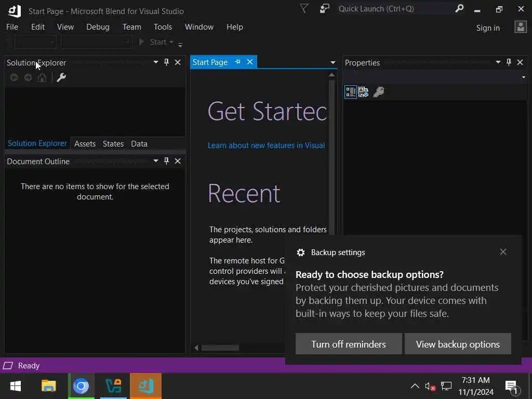The width and height of the screenshot is (532, 399).
Task: Close the Solution Explorer panel
Action: coord(178,62)
